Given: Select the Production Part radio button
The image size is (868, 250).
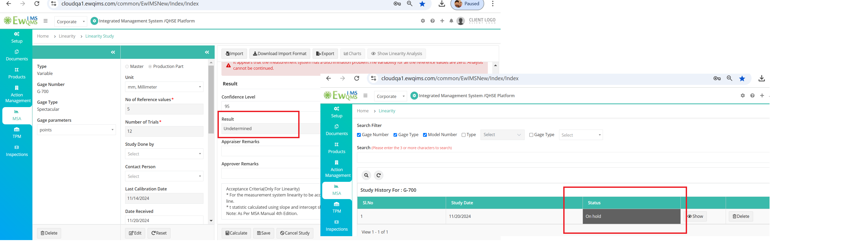Looking at the screenshot, I should tap(150, 67).
